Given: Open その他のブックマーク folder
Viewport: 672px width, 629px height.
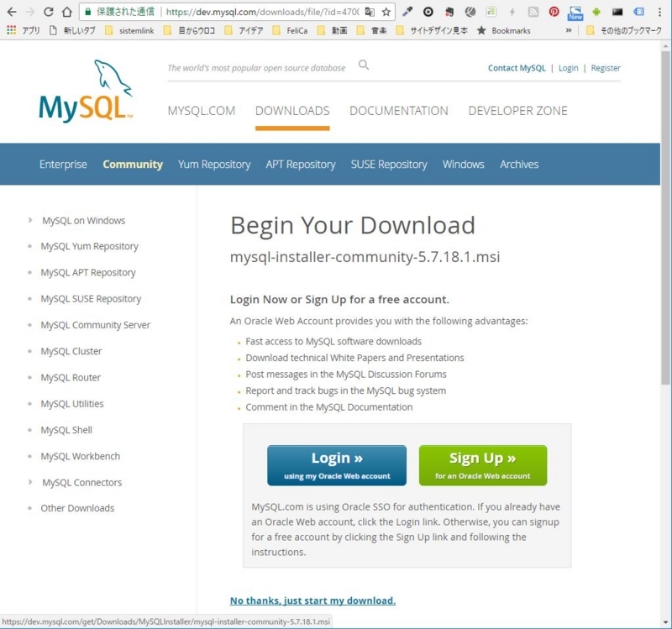Looking at the screenshot, I should pos(624,30).
